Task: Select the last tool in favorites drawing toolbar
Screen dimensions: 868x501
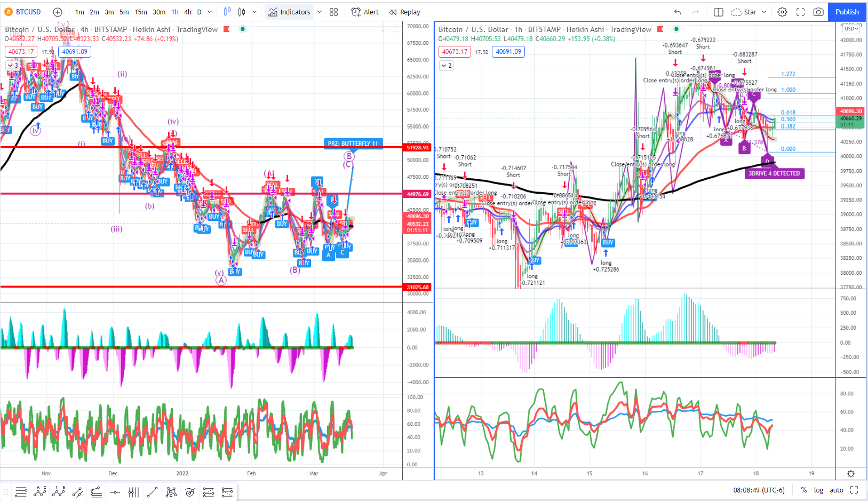Action: (227, 492)
